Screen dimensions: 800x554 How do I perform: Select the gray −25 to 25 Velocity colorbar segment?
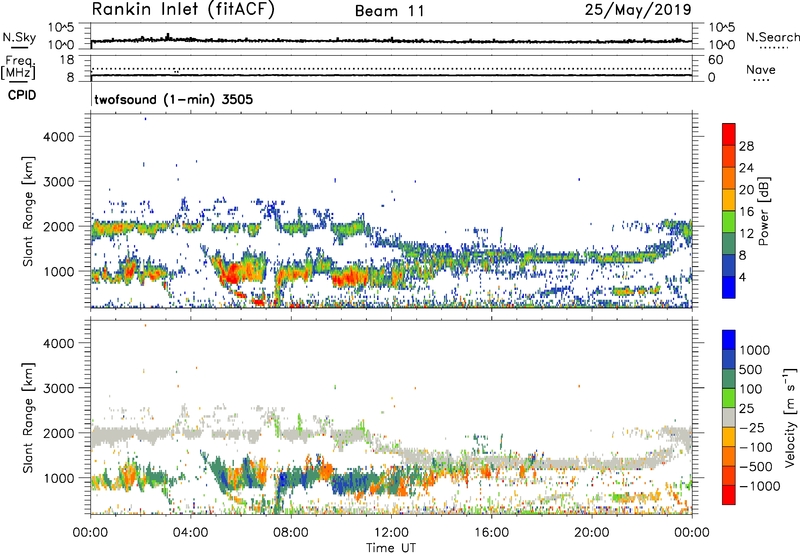[729, 417]
